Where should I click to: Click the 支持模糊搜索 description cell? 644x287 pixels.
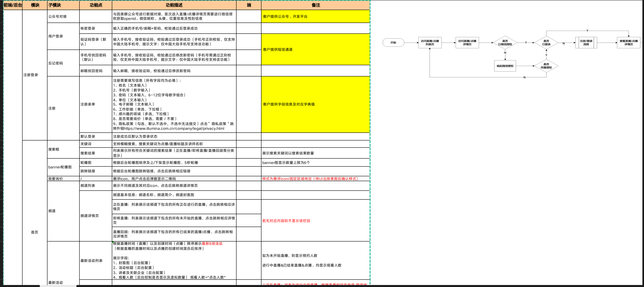point(174,144)
